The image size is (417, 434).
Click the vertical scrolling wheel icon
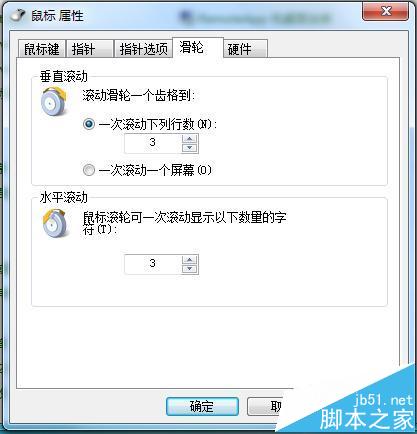click(x=54, y=101)
